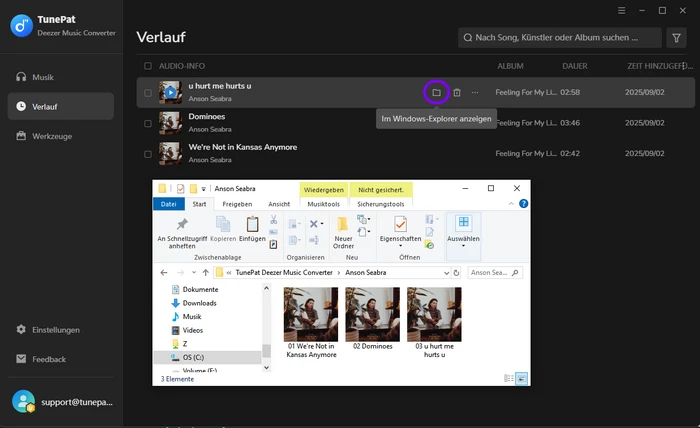Expand the Eigenschaften dropdown arrow
This screenshot has height=428, width=700.
pos(400,246)
